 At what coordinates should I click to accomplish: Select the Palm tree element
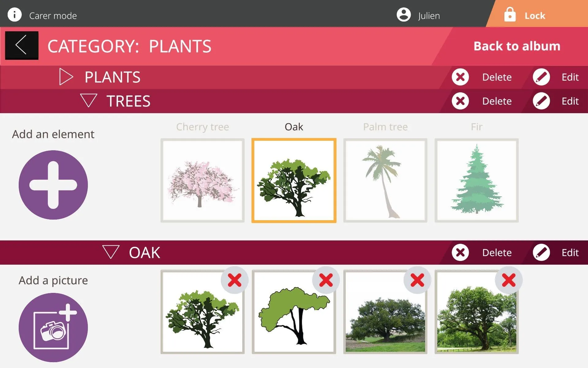[385, 180]
